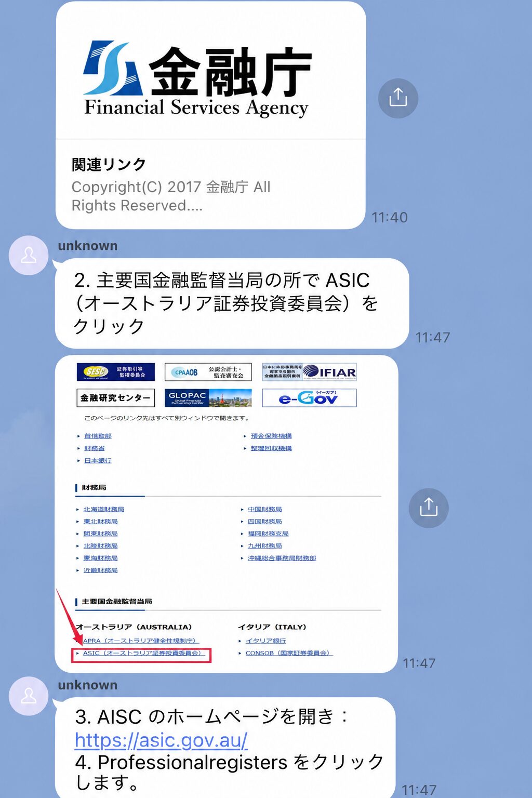The image size is (532, 798).
Task: Tap the Copyright(C) 2017 金融庁 description text
Action: 171,196
